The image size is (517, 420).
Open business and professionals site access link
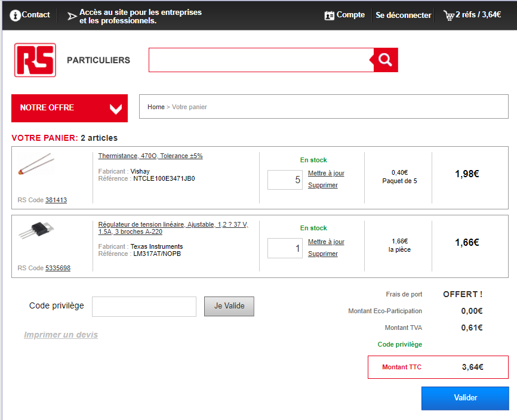click(140, 16)
